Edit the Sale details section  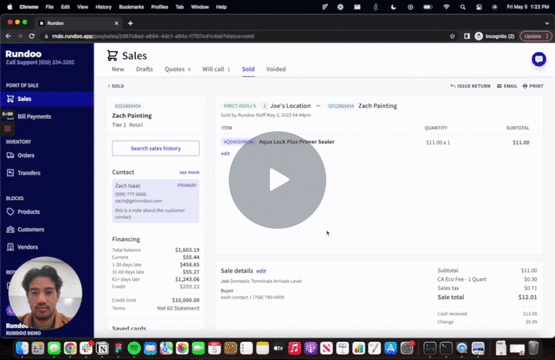[261, 271]
